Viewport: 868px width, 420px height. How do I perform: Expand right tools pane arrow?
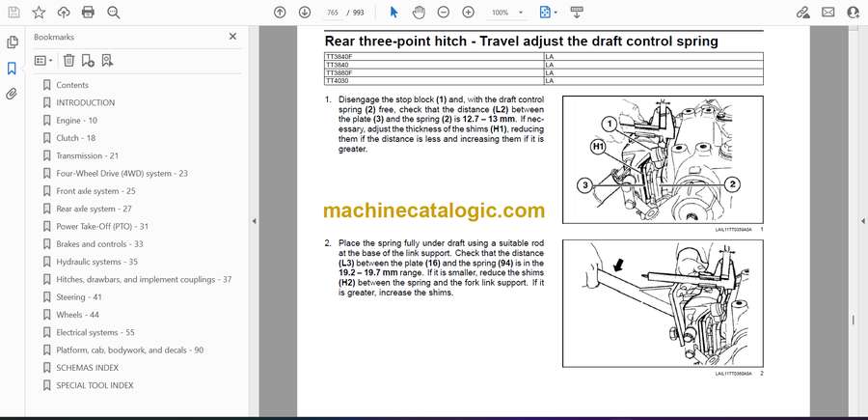coord(863,221)
